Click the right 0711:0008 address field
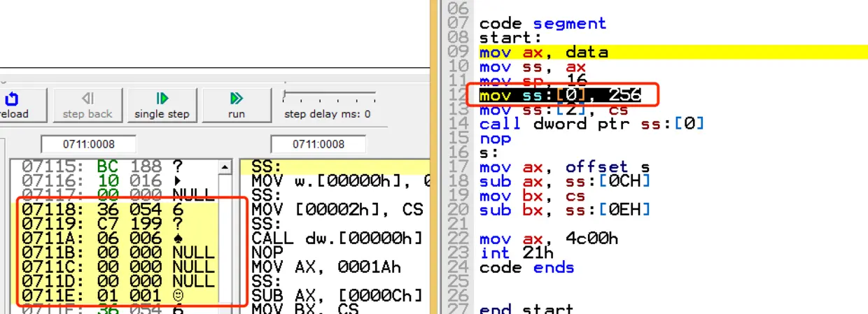 pyautogui.click(x=317, y=144)
